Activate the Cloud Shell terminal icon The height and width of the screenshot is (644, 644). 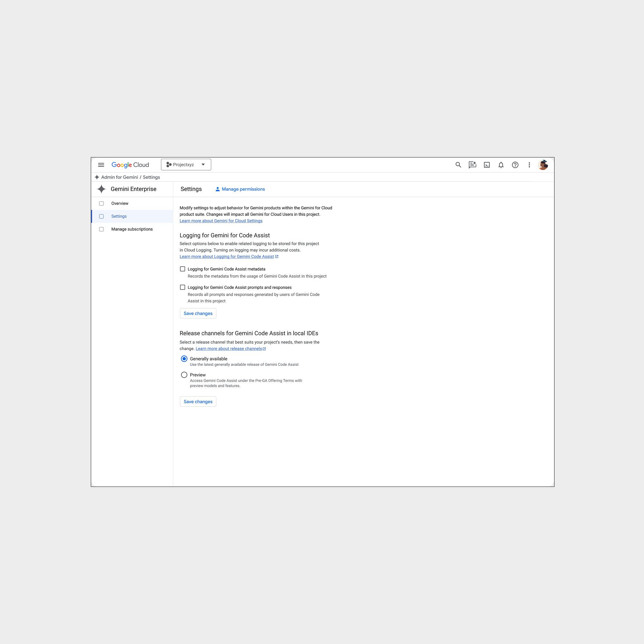coord(487,165)
